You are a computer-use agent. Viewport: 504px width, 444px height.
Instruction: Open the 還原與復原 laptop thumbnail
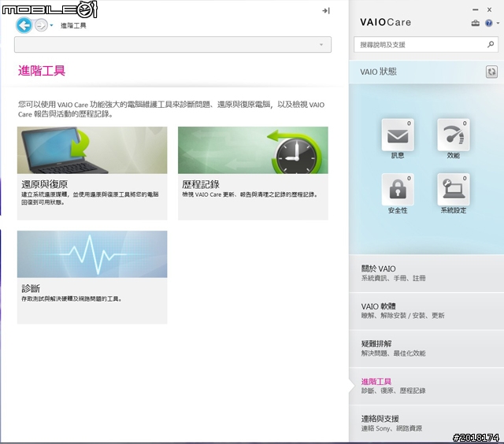point(92,150)
